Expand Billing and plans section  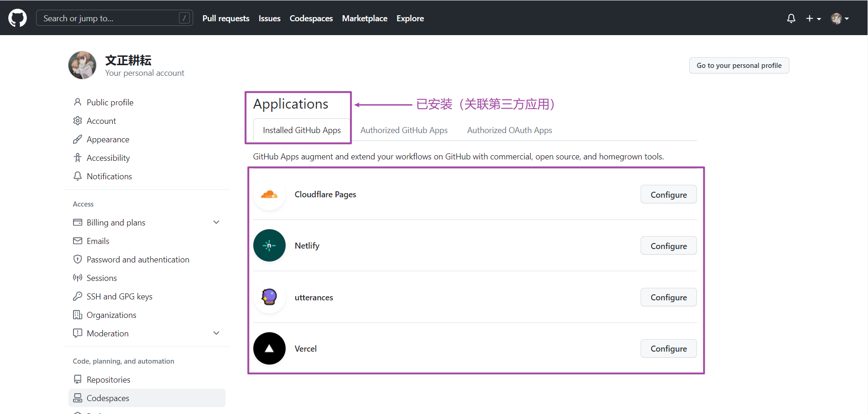[x=216, y=222]
